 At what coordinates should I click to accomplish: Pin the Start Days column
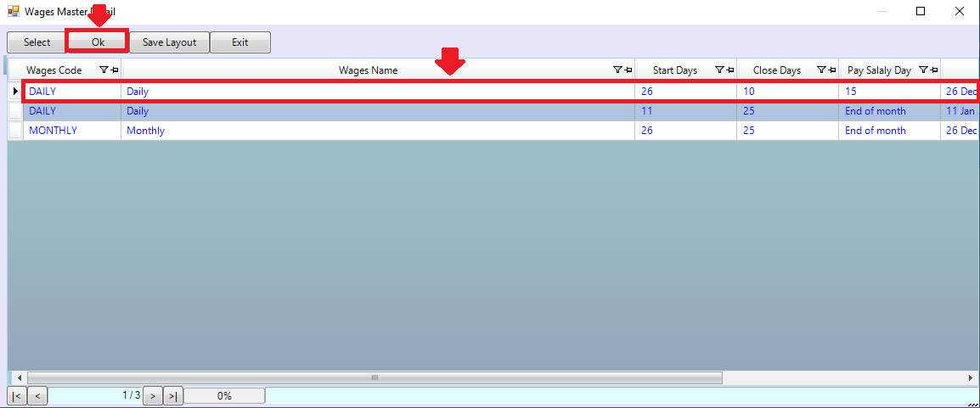[730, 70]
